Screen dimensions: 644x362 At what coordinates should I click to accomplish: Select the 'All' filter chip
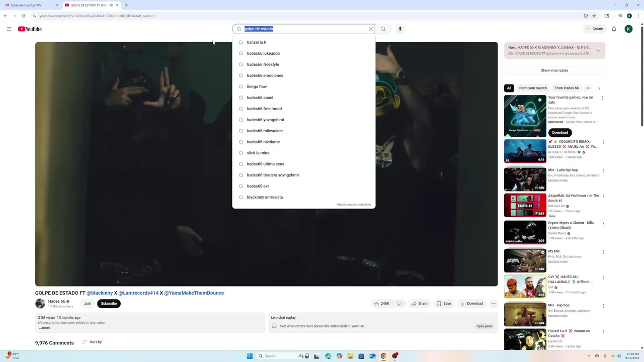tap(509, 88)
